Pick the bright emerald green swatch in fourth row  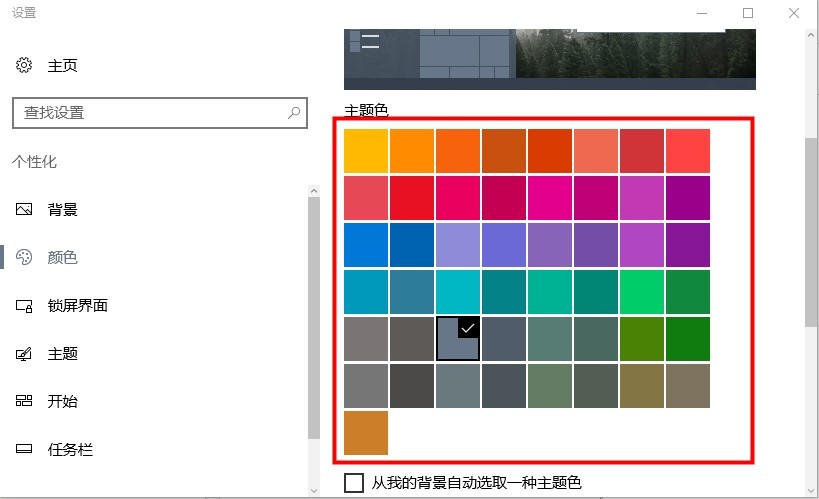(x=641, y=292)
